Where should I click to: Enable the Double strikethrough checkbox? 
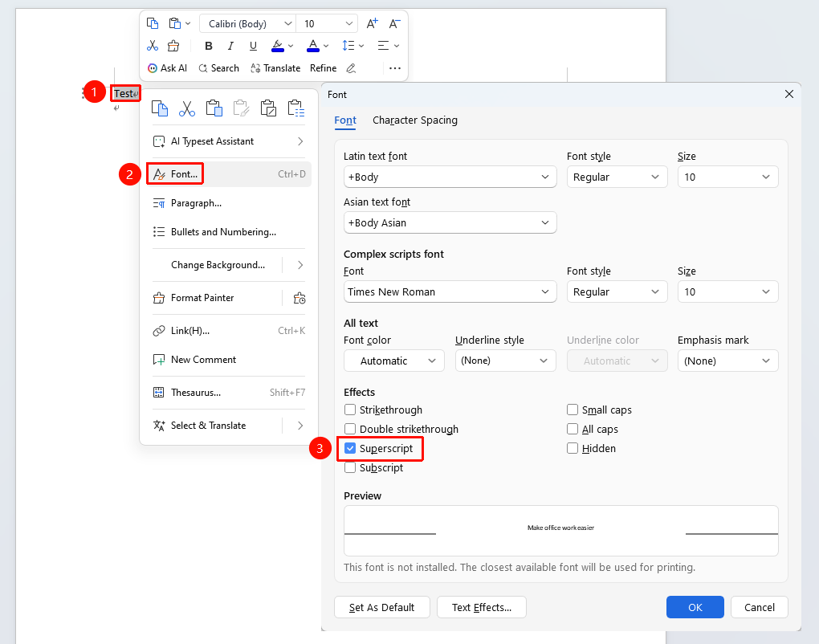tap(350, 430)
